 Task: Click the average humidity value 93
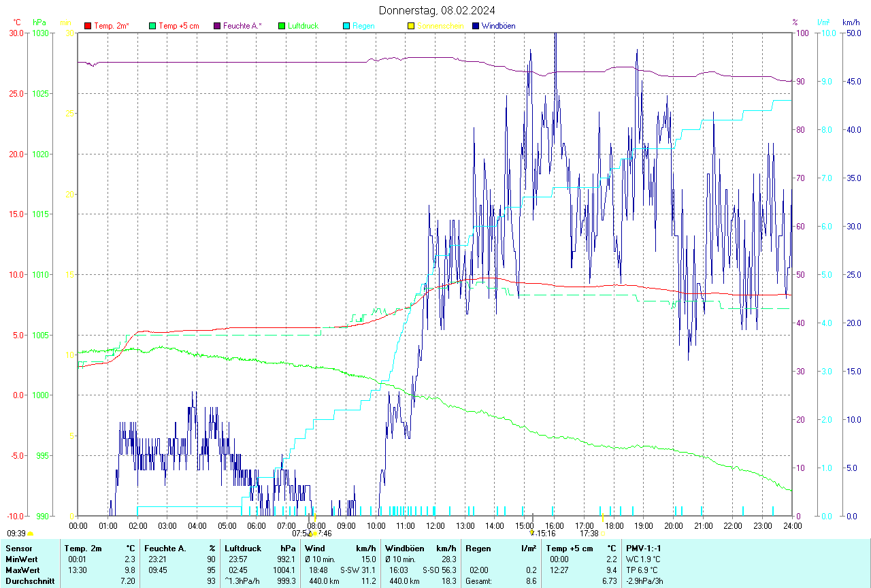(x=211, y=581)
